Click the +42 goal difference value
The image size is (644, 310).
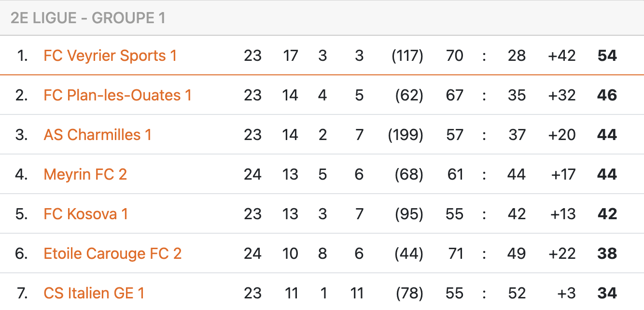[x=562, y=56]
